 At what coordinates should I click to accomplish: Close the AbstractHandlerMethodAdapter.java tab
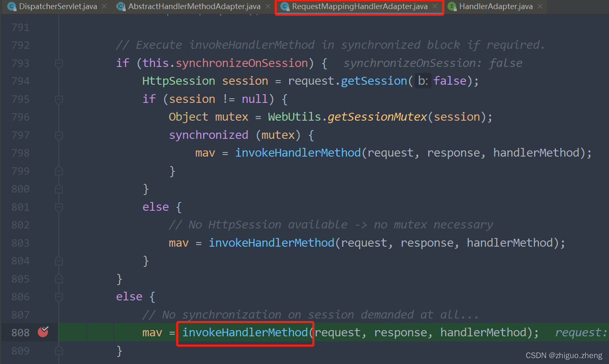268,7
